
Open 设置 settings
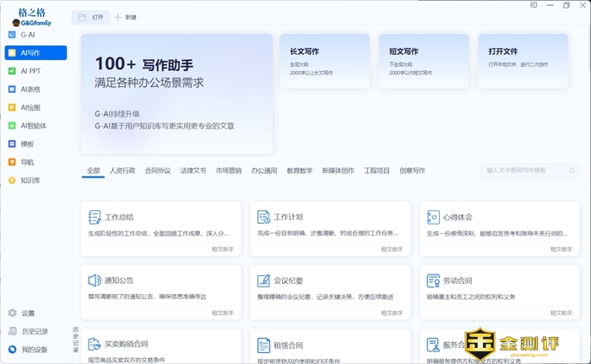point(27,313)
